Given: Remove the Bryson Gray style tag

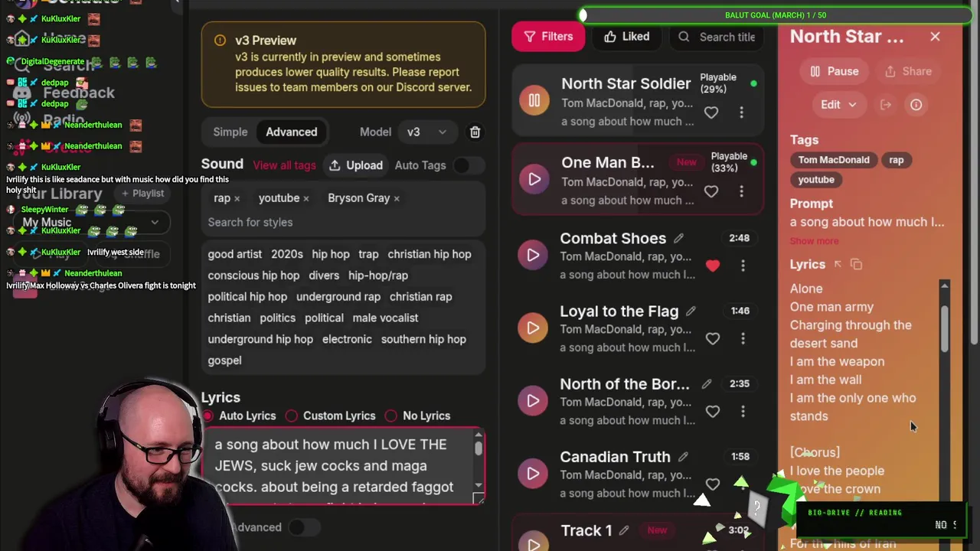Looking at the screenshot, I should 397,198.
